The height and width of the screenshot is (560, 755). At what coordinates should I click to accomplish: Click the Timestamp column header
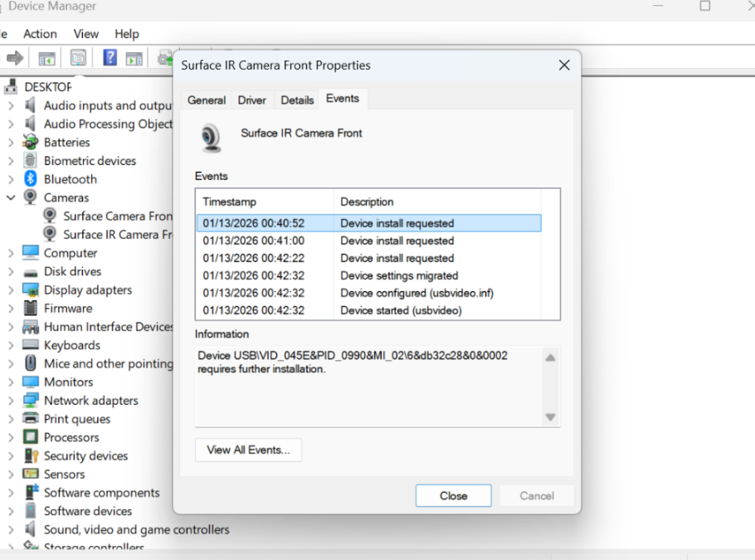point(265,202)
